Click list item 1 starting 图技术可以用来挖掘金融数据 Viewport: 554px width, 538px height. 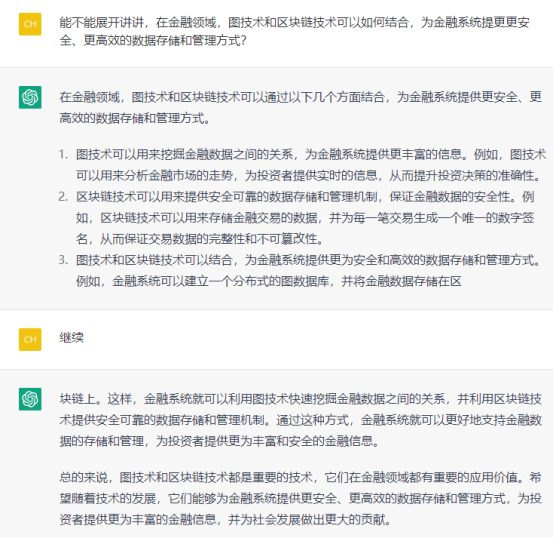tap(311, 165)
